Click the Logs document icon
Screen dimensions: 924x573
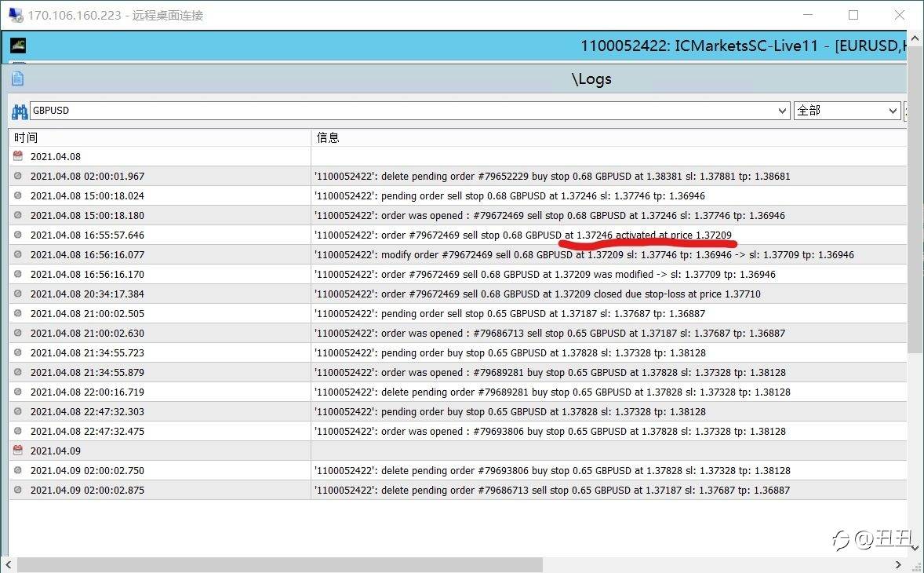(x=18, y=78)
